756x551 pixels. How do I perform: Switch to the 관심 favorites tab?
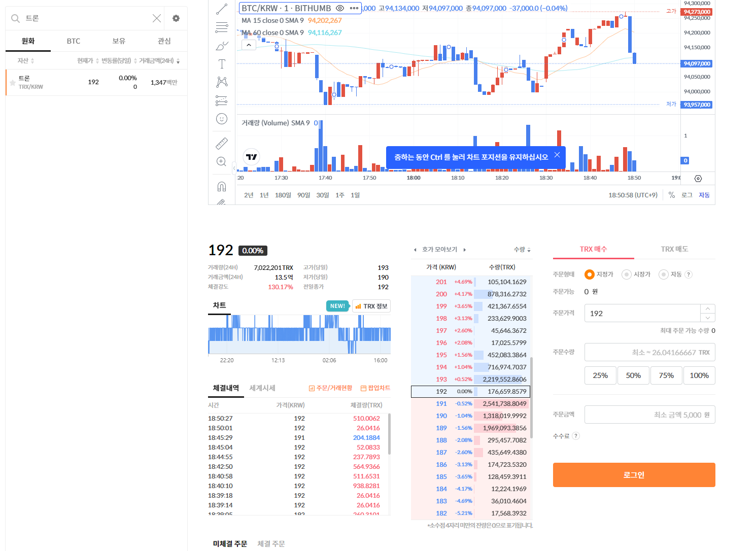tap(164, 41)
